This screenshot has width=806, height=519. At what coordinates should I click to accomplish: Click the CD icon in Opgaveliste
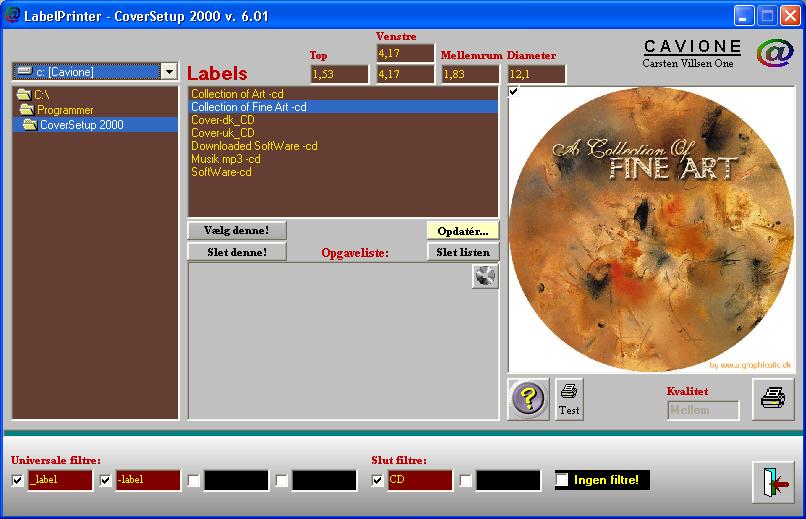485,276
